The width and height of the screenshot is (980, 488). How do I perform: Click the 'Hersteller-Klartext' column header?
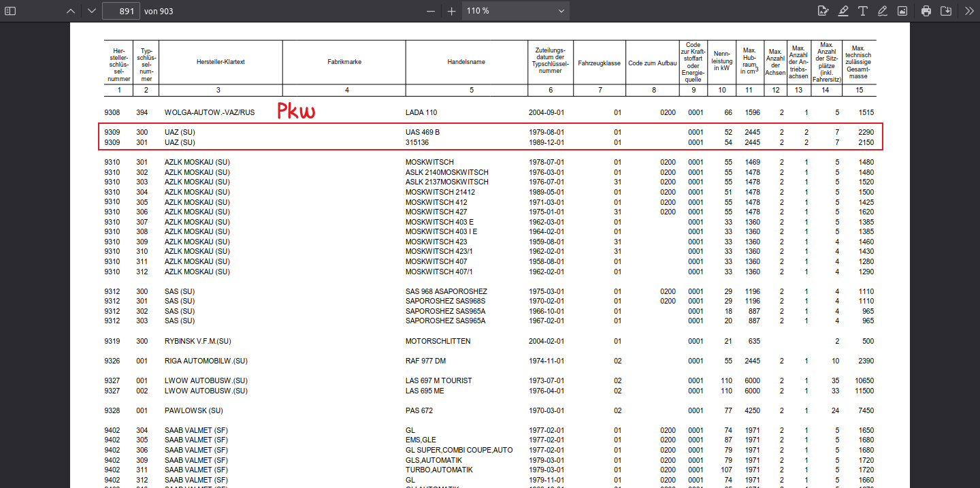coord(220,62)
